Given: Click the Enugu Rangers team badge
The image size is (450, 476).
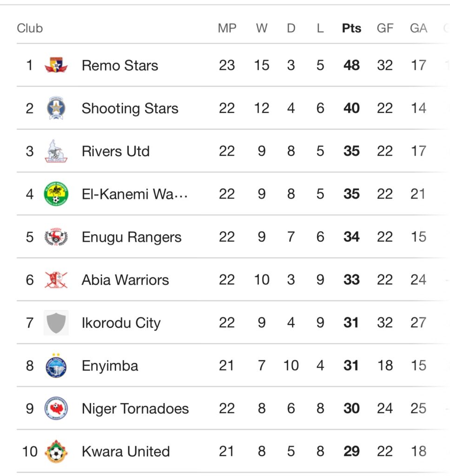Looking at the screenshot, I should pyautogui.click(x=56, y=237).
